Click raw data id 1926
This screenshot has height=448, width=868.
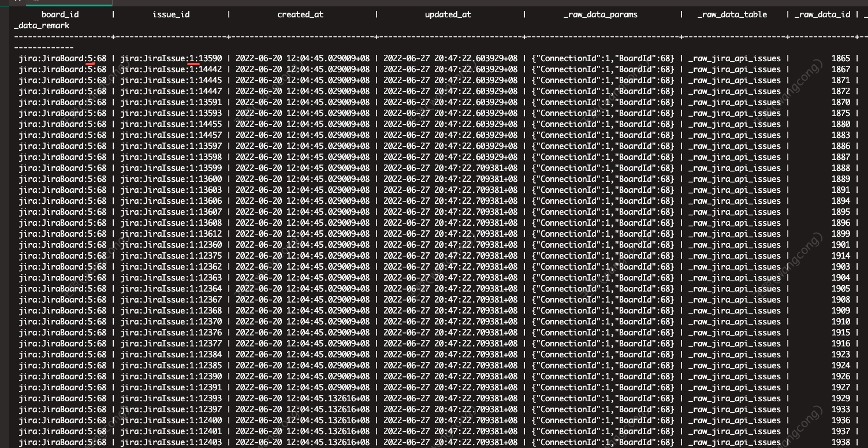pos(841,376)
